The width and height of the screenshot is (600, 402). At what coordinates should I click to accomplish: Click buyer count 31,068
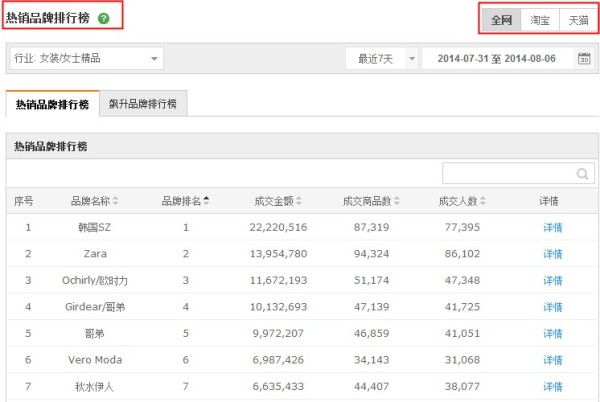[x=462, y=360]
